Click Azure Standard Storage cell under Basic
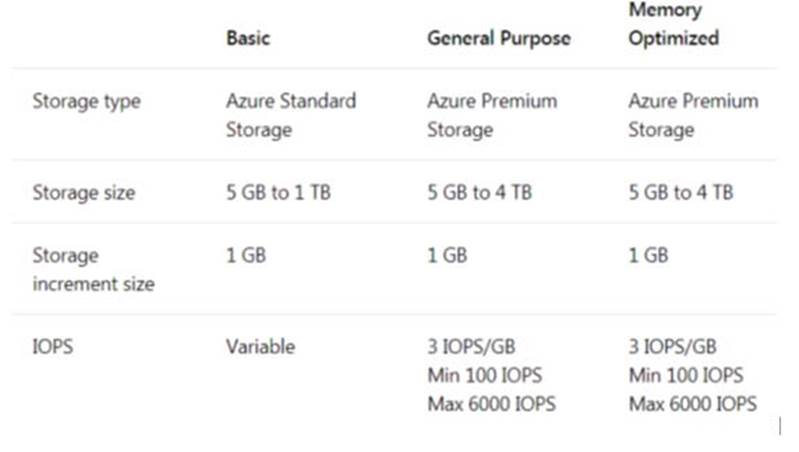Image resolution: width=799 pixels, height=452 pixels. click(291, 115)
